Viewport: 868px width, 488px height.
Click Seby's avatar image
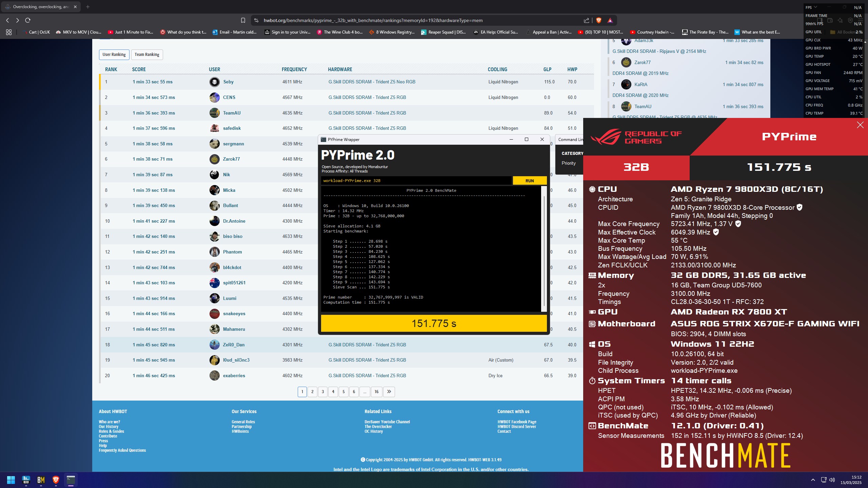click(x=214, y=82)
